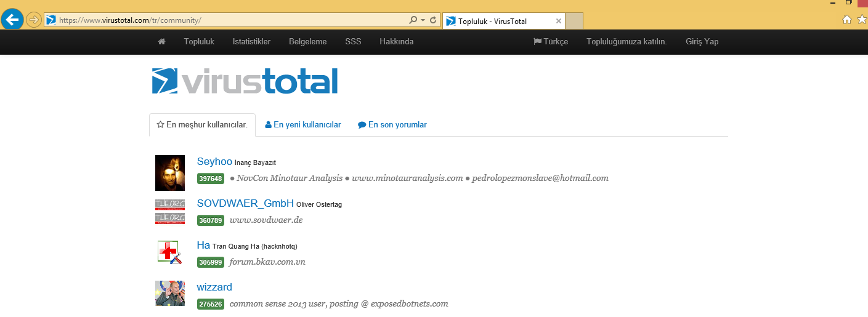Open browser home page icon
This screenshot has height=317, width=868.
pyautogui.click(x=847, y=20)
